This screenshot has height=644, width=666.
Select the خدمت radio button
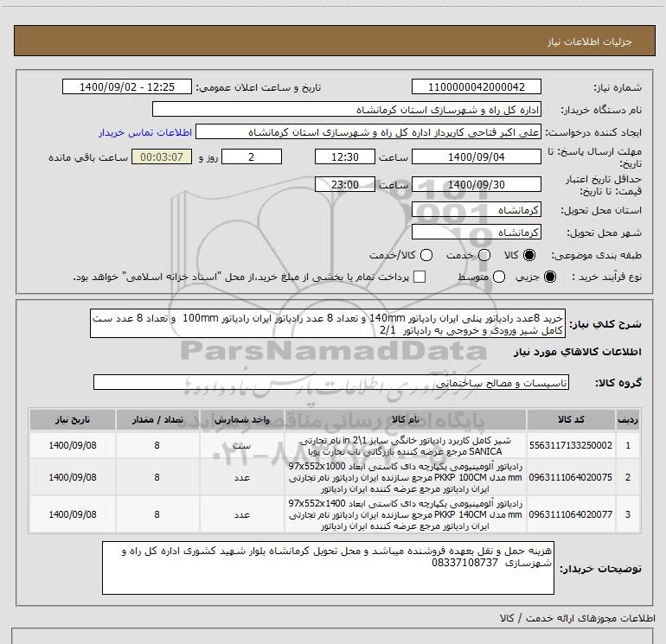pyautogui.click(x=484, y=255)
